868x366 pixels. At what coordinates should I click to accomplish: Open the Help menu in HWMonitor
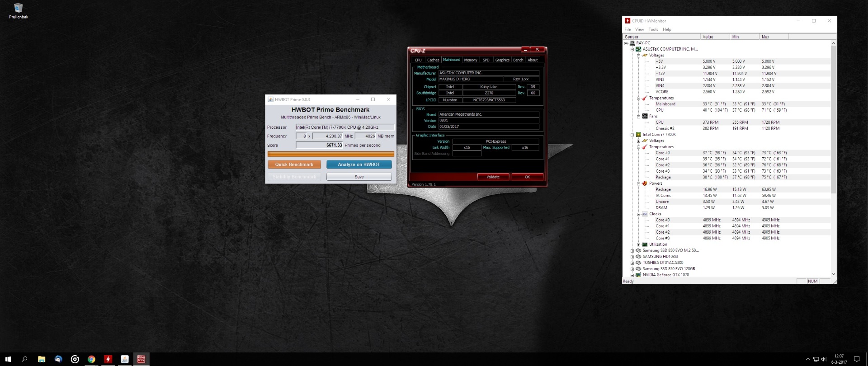(667, 29)
